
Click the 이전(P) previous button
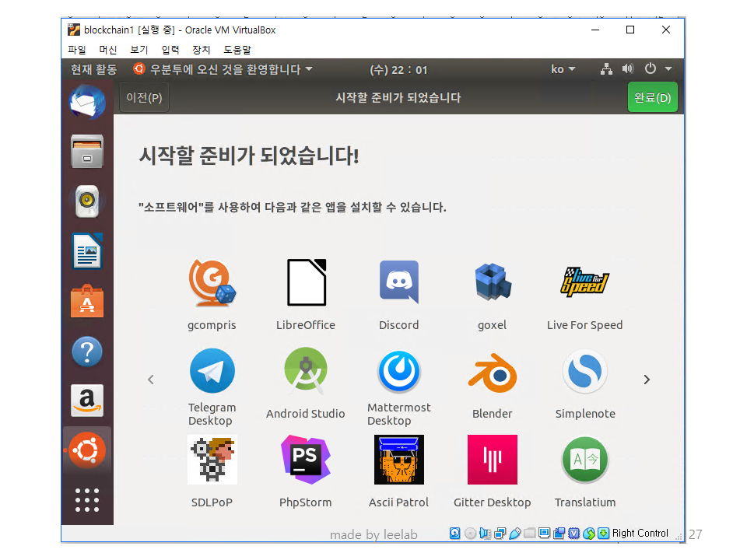(145, 98)
